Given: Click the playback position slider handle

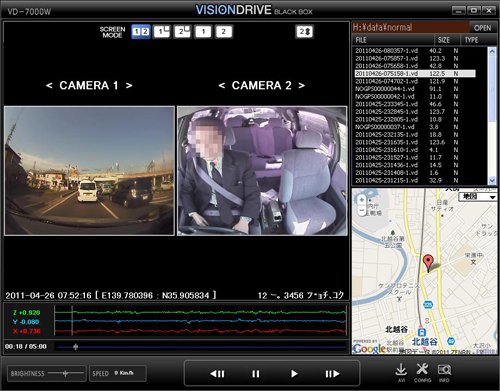Looking at the screenshot, I should pos(75,347).
